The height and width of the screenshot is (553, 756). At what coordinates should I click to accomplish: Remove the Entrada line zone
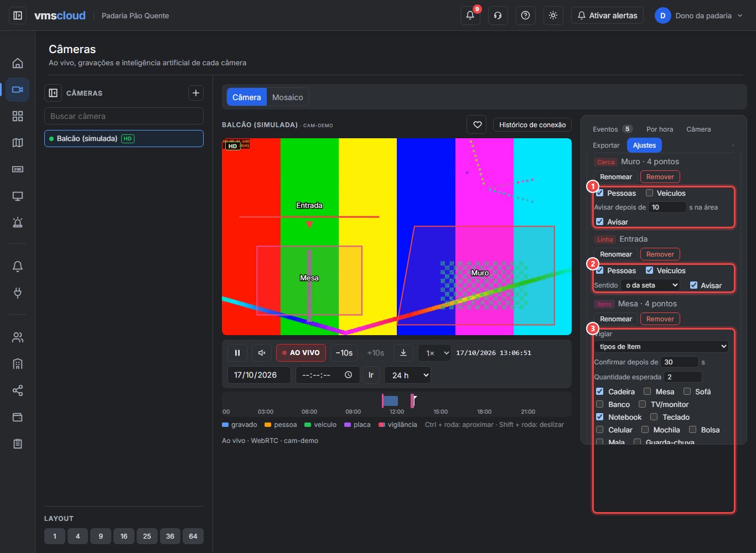(660, 254)
